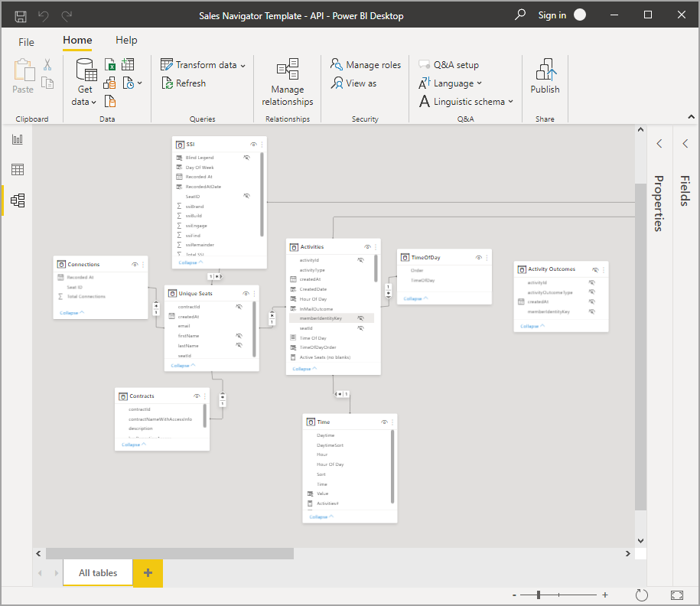Viewport: 700px width, 606px height.
Task: Hide the SeatID field using its eye icon
Action: tap(246, 196)
